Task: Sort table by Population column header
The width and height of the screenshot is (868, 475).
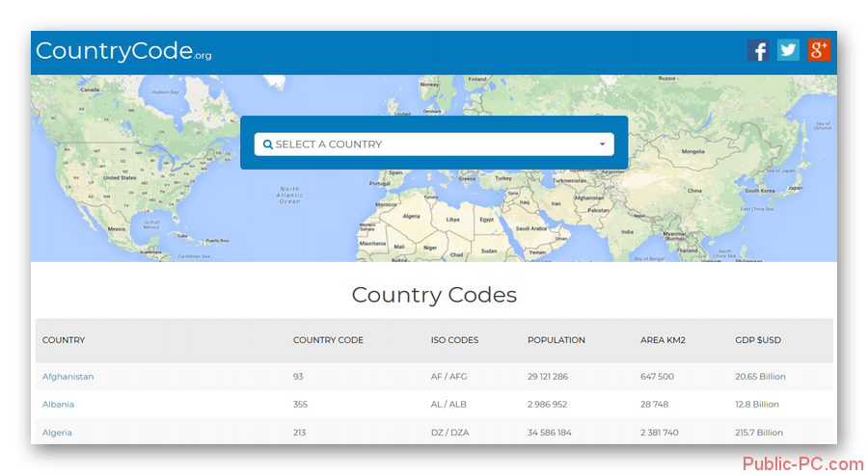Action: pos(556,340)
